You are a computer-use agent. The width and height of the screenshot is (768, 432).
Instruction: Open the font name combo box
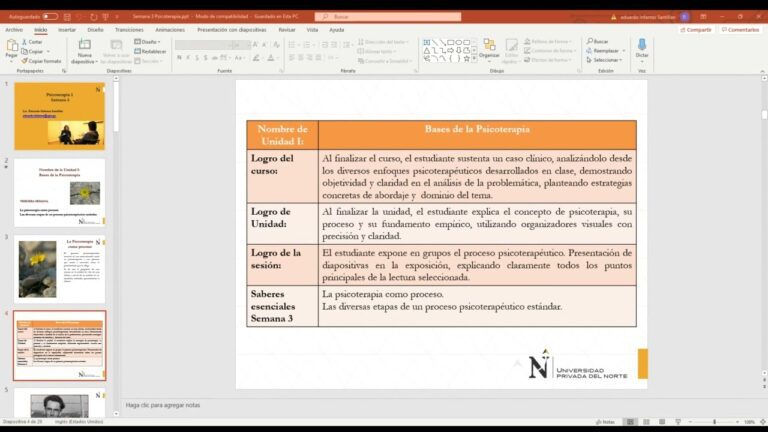click(x=202, y=45)
